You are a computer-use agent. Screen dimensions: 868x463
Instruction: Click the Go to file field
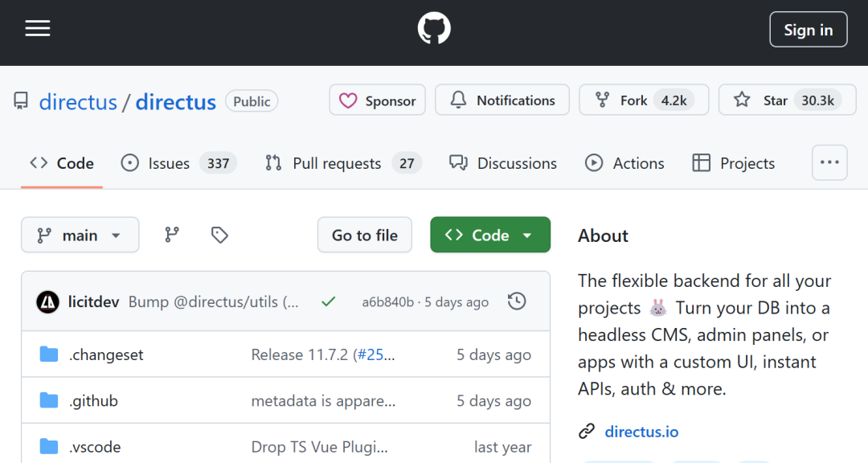(x=365, y=235)
